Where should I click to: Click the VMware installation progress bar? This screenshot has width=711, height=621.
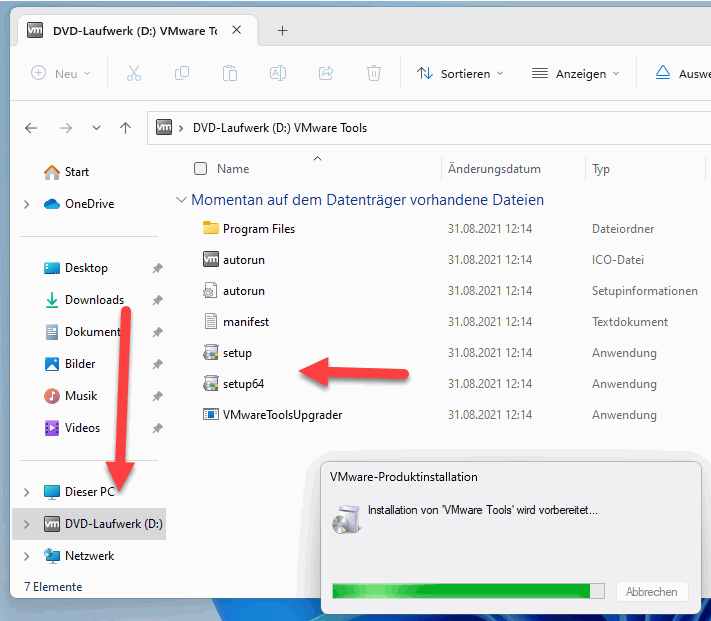pyautogui.click(x=468, y=591)
